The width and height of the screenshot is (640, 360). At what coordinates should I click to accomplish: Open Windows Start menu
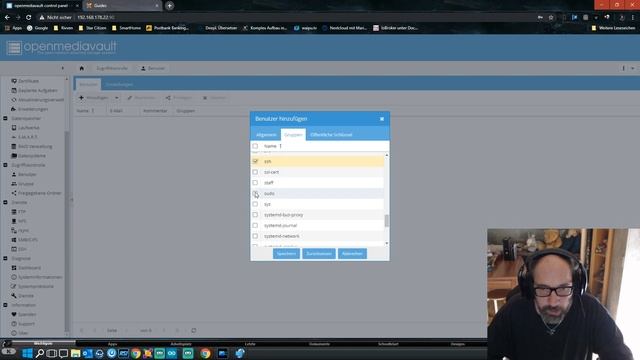pyautogui.click(x=27, y=353)
